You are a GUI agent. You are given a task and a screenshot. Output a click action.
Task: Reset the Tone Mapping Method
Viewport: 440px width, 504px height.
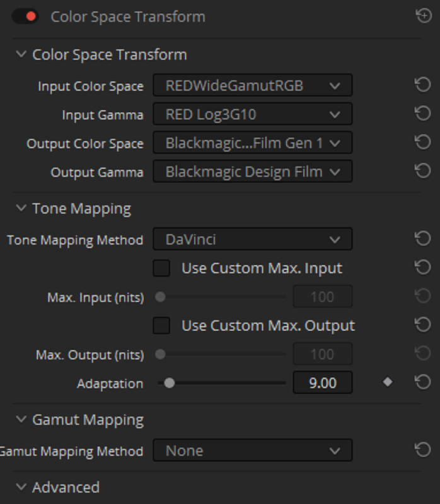[x=422, y=239]
